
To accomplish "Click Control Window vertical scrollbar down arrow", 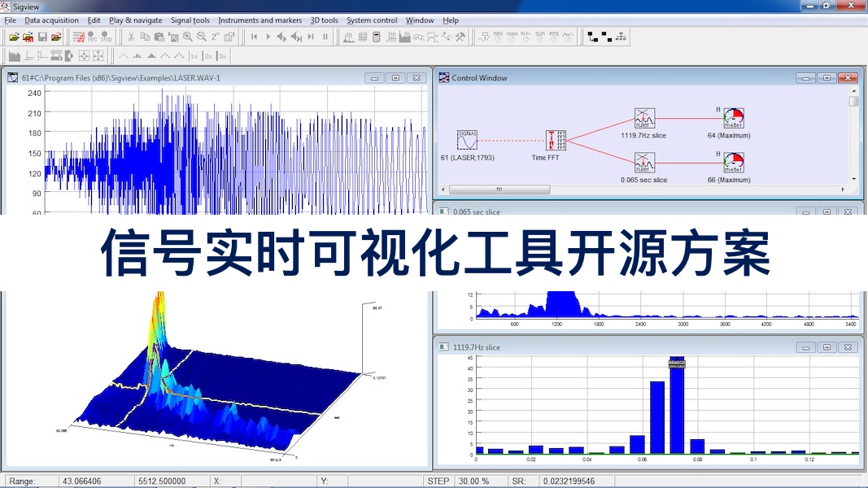I will click(853, 179).
